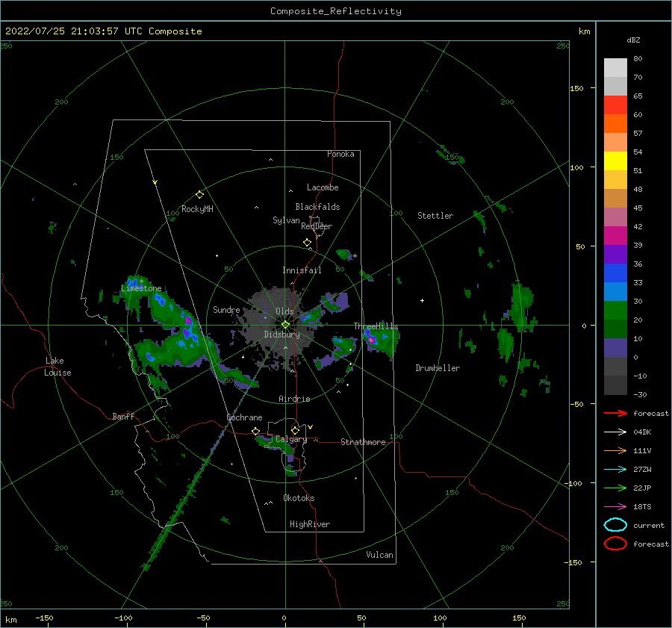
Task: Click the magenta 18TS arrow icon
Action: click(615, 507)
